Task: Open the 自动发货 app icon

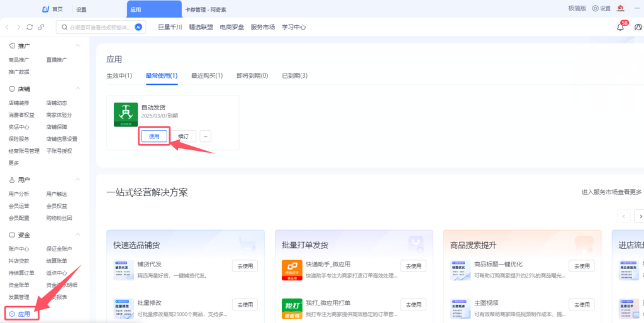Action: coord(126,115)
